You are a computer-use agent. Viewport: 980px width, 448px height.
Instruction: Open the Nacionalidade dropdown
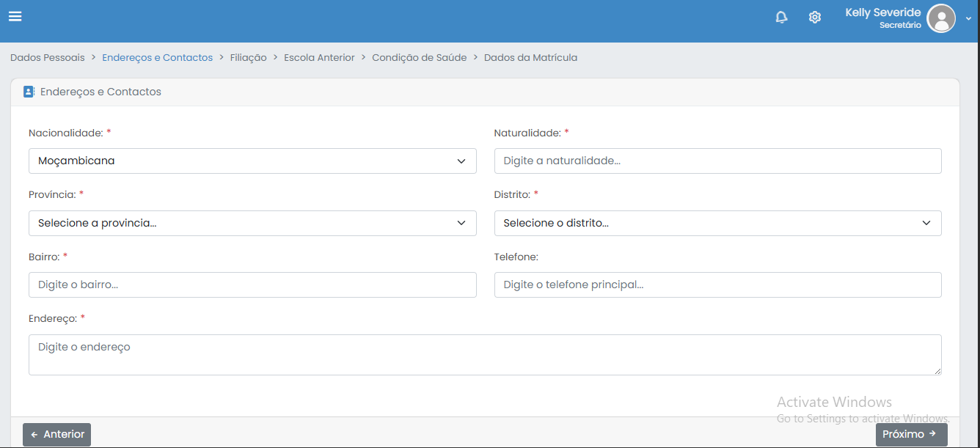(252, 161)
